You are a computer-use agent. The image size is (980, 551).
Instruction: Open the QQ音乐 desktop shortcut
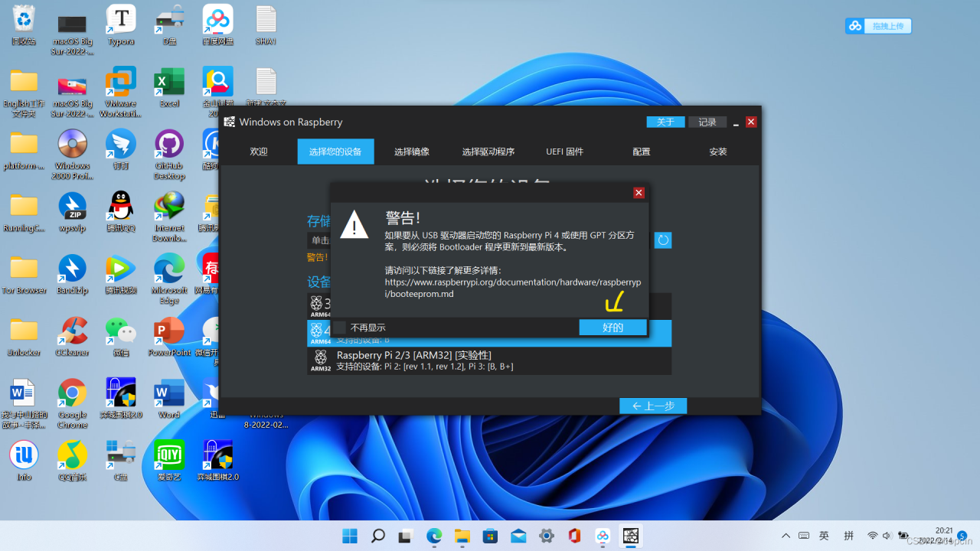click(73, 461)
